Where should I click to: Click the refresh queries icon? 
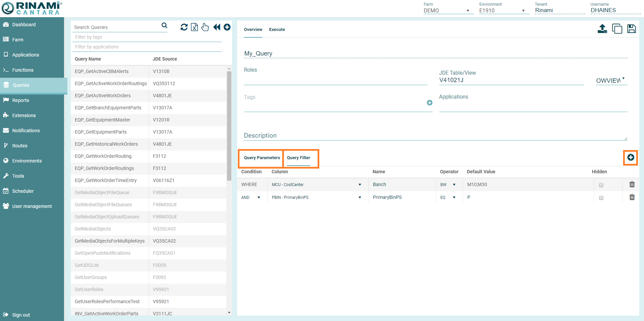click(184, 27)
